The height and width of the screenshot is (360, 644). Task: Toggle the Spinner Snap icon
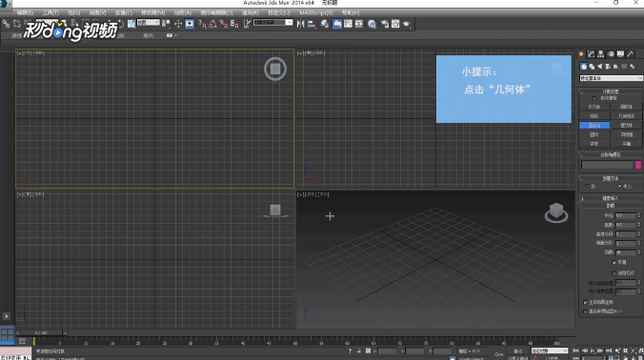coord(234,24)
